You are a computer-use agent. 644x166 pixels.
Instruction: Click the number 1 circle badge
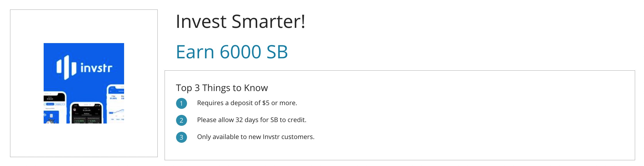[x=181, y=103]
